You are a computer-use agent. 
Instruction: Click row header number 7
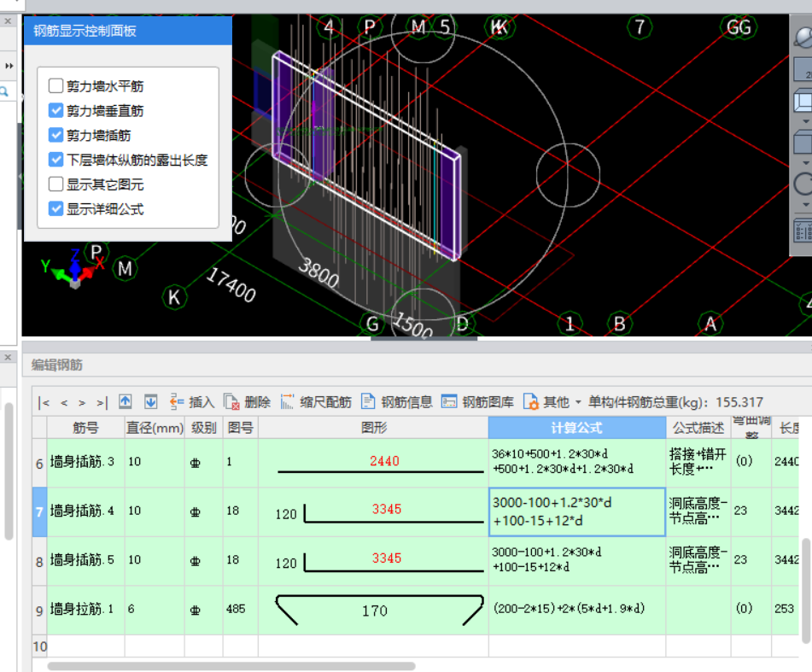(39, 511)
